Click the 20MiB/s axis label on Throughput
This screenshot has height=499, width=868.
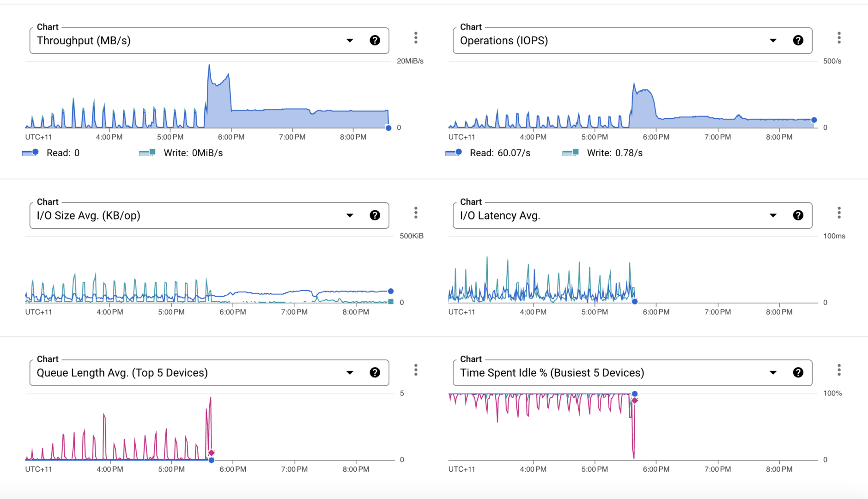pyautogui.click(x=410, y=61)
